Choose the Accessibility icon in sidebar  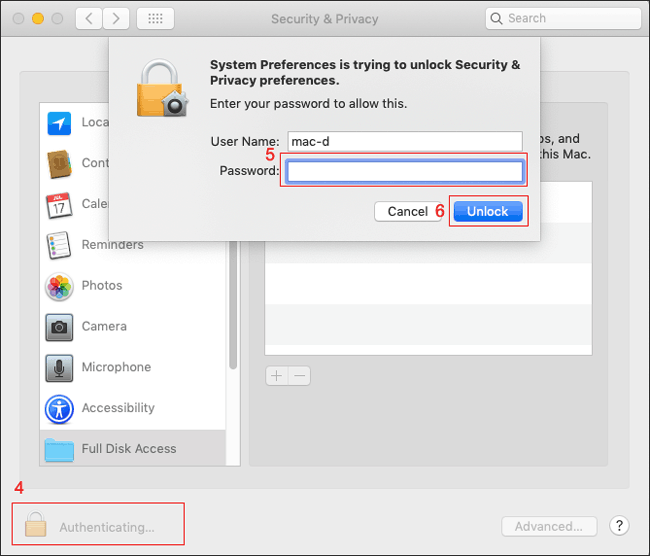[60, 408]
